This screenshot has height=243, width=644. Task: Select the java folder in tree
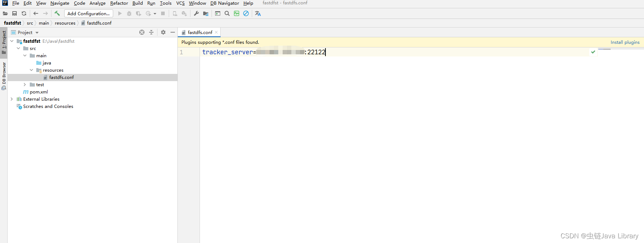(x=44, y=63)
